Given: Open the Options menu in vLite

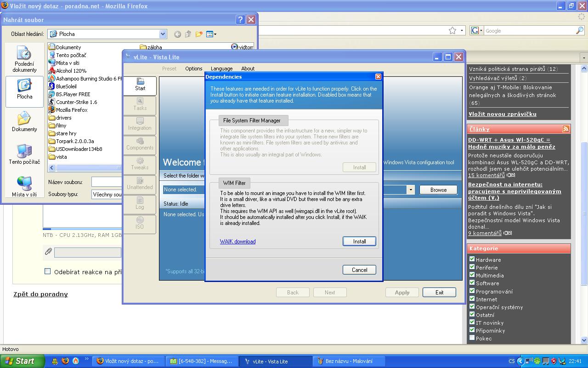Looking at the screenshot, I should [x=194, y=69].
